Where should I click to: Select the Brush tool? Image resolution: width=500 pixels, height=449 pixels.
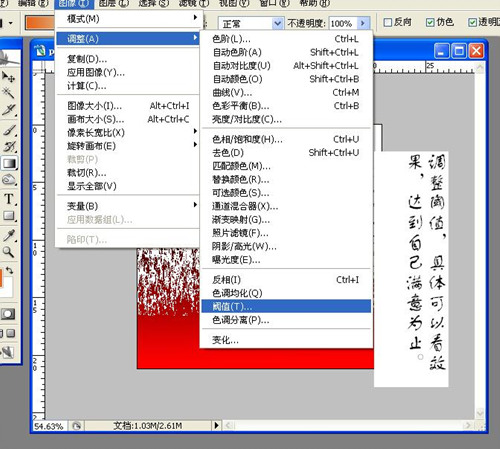click(9, 130)
